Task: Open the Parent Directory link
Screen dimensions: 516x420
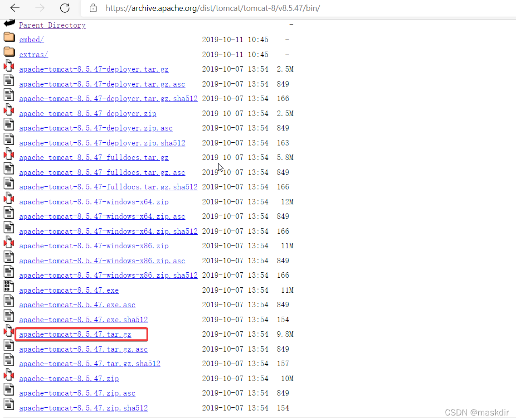Action: coord(52,25)
